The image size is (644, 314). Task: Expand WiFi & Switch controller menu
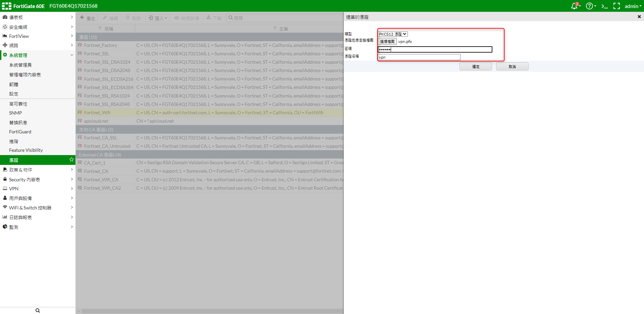click(x=38, y=208)
